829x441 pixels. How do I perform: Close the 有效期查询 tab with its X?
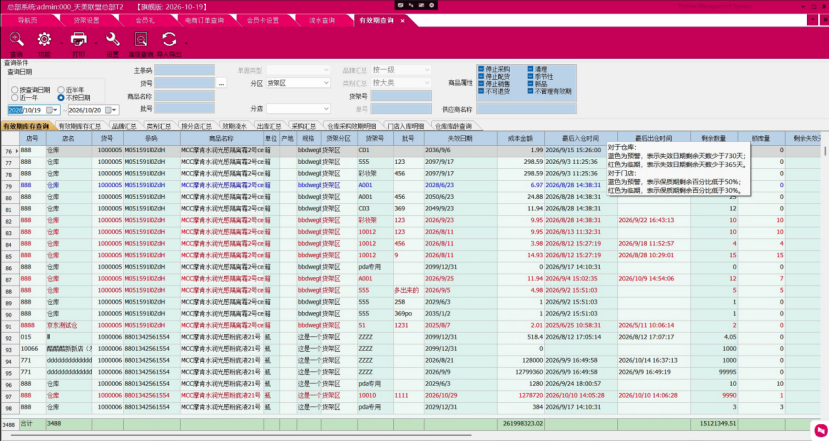click(402, 21)
